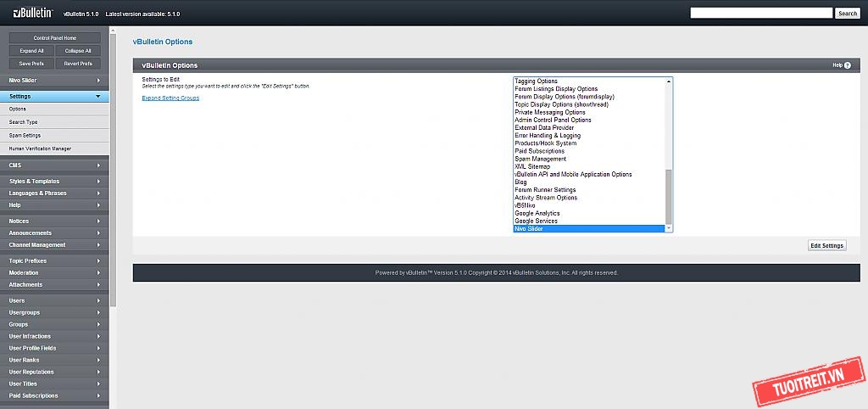Select Google Analytics in the settings list

[x=537, y=213]
